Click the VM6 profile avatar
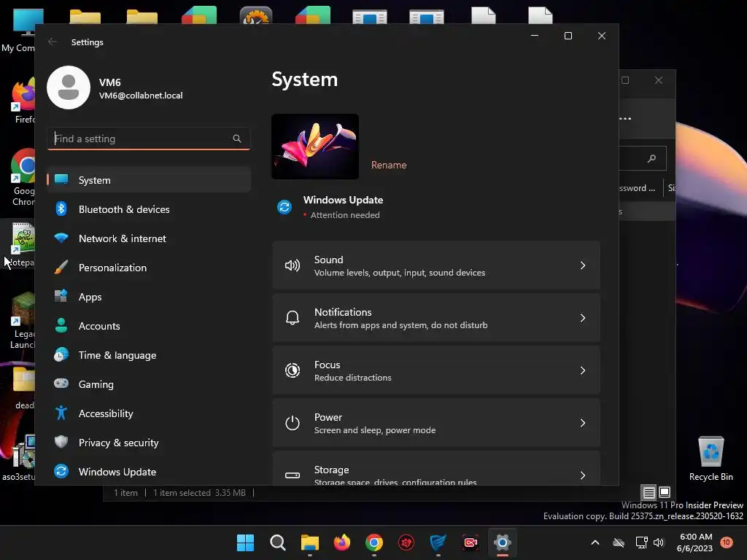Viewport: 747px width, 560px height. [69, 87]
